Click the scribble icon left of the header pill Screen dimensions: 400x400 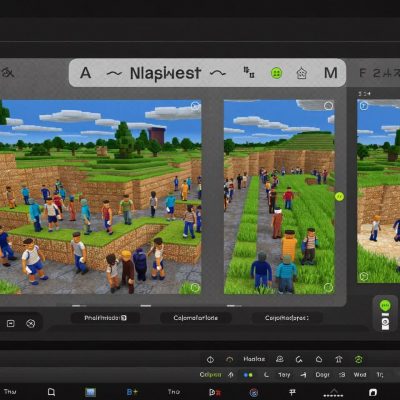click(x=7, y=72)
